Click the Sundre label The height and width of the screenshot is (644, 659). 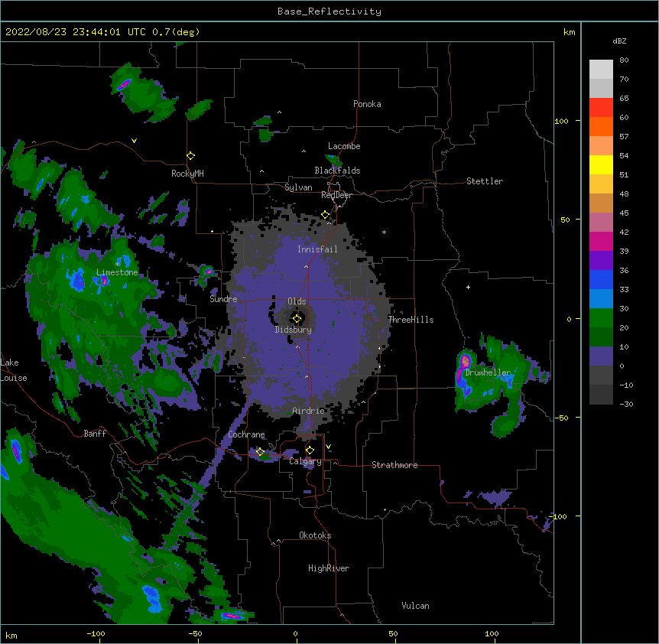pyautogui.click(x=223, y=299)
